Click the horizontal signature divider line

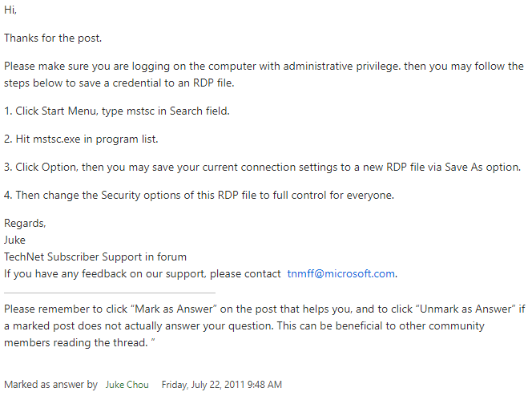[110, 293]
